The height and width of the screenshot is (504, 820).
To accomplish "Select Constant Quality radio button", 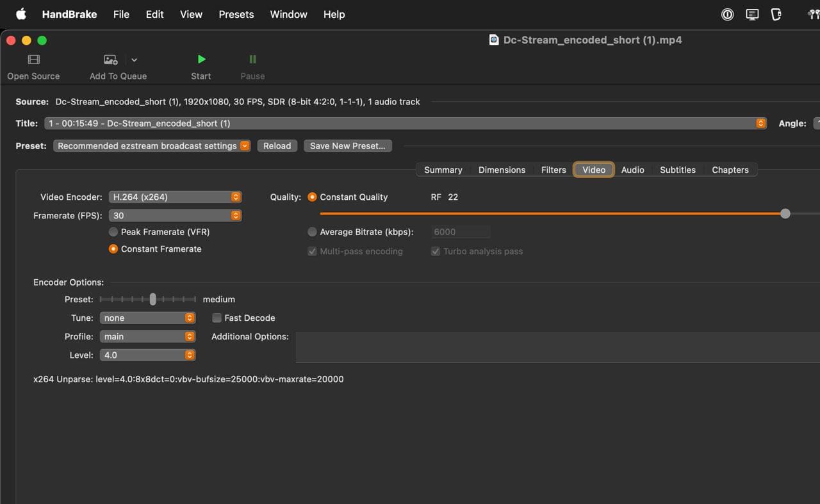I will tap(313, 197).
